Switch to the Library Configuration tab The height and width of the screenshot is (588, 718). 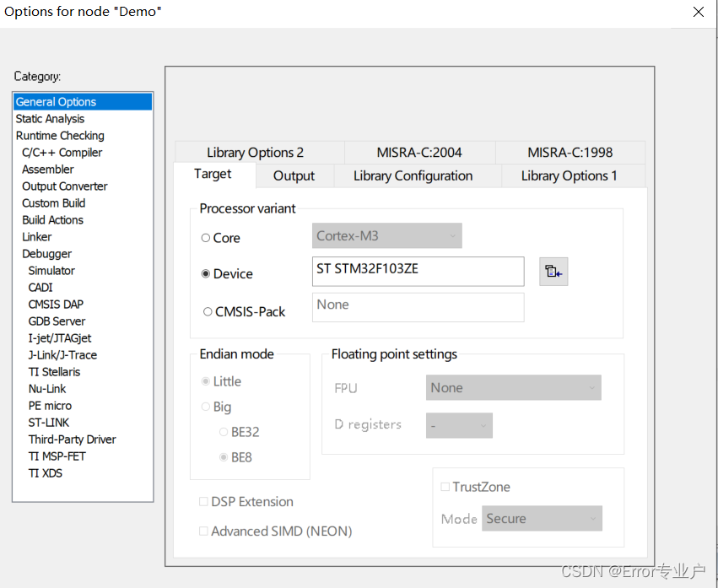413,175
